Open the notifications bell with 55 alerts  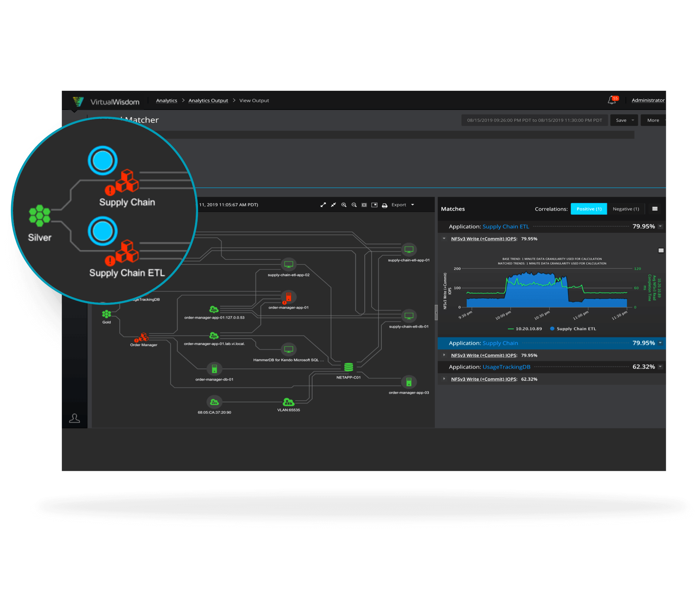[x=612, y=100]
